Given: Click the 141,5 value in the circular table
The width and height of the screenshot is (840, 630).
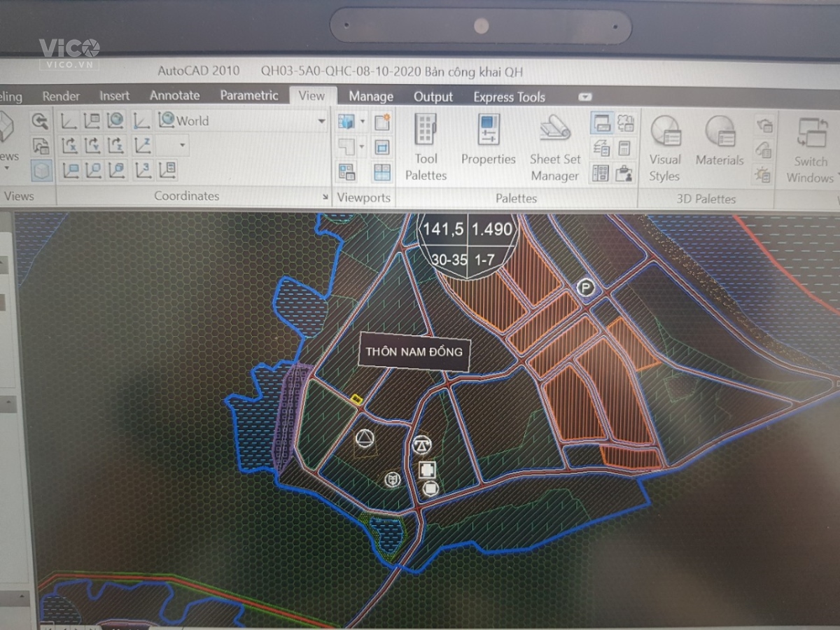Looking at the screenshot, I should [444, 229].
